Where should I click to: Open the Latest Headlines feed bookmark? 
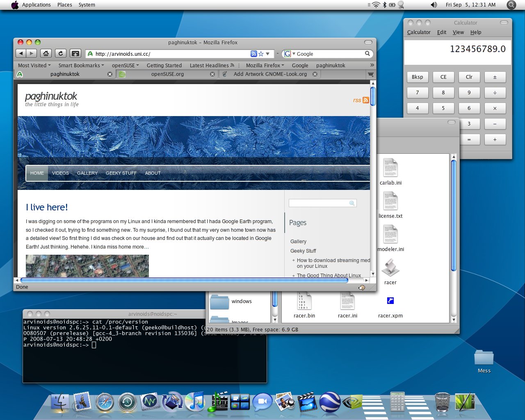point(212,65)
